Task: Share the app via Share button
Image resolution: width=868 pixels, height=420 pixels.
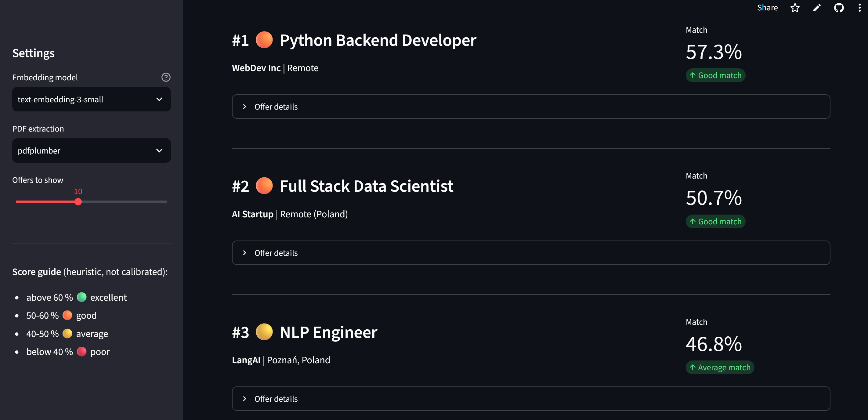Action: click(767, 8)
